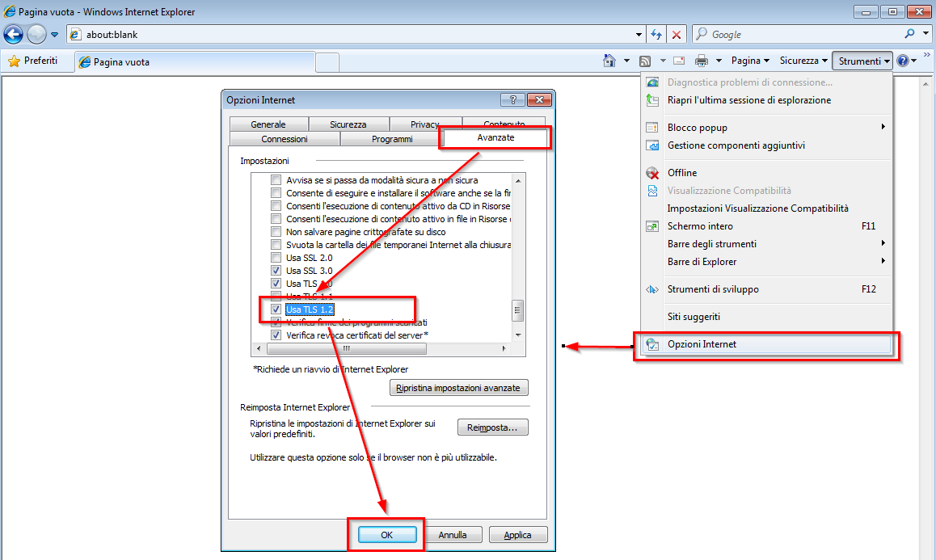The width and height of the screenshot is (936, 560).
Task: Select Offline menu item
Action: click(x=767, y=173)
